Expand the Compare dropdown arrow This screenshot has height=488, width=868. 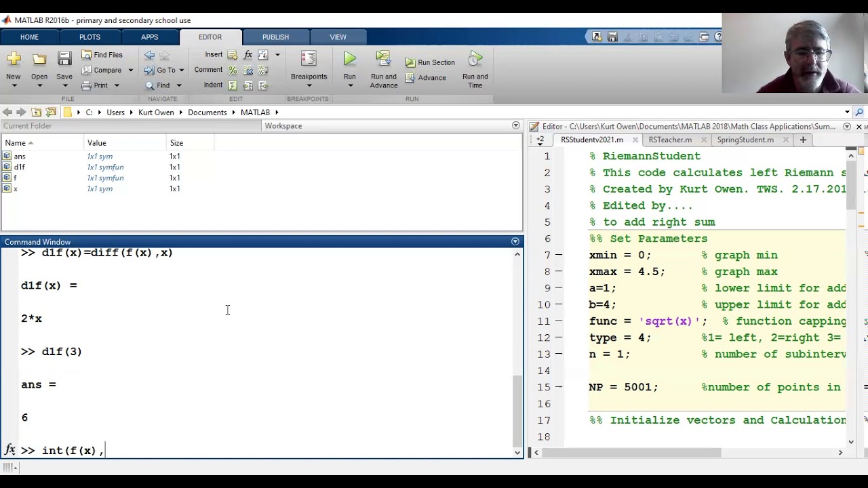pos(130,70)
